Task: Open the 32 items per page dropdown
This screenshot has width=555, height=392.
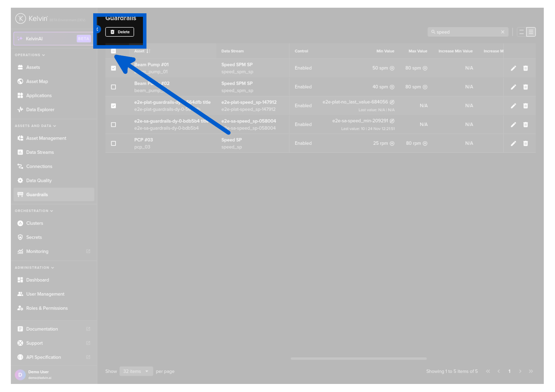Action: point(136,371)
